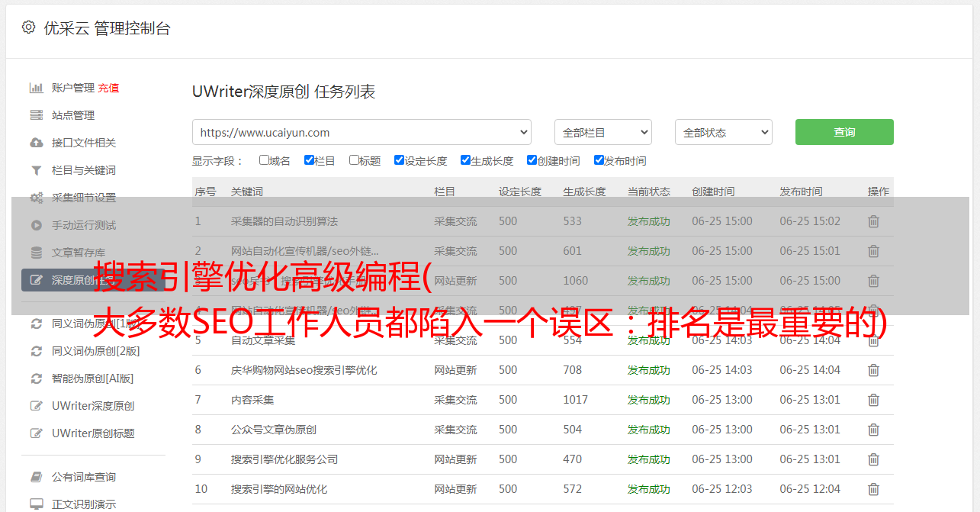The width and height of the screenshot is (980, 512).
Task: Click the gears icon for 采集细节设置
Action: (x=36, y=198)
